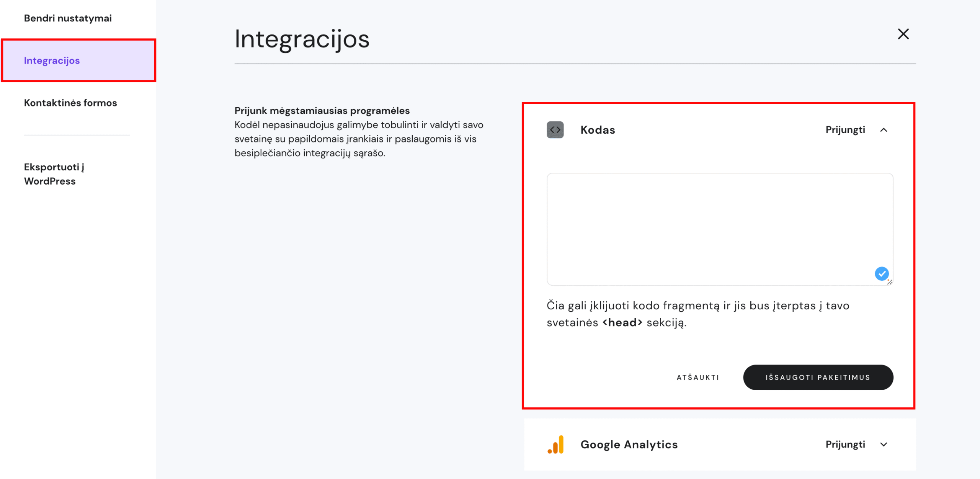Viewport: 980px width, 479px height.
Task: Select the Integracijos page title
Action: tap(302, 40)
